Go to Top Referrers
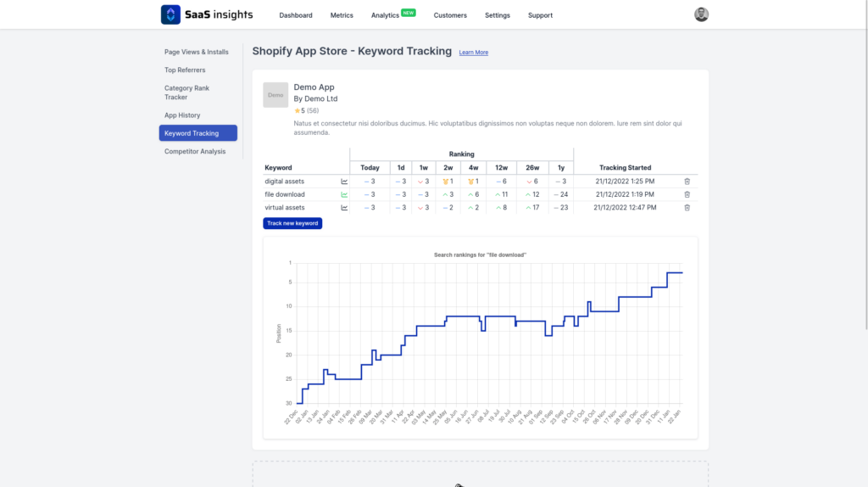The width and height of the screenshot is (868, 487). 185,70
